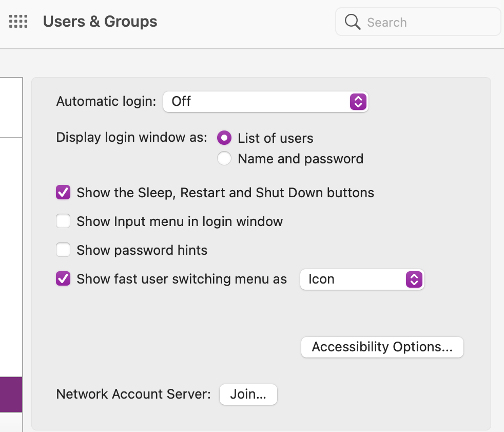504x432 pixels.
Task: Click the fast user switching stepper arrows
Action: (x=414, y=279)
